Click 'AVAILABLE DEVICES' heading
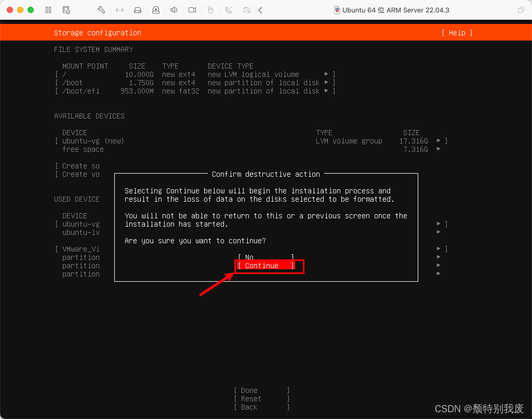532x419 pixels. (89, 116)
